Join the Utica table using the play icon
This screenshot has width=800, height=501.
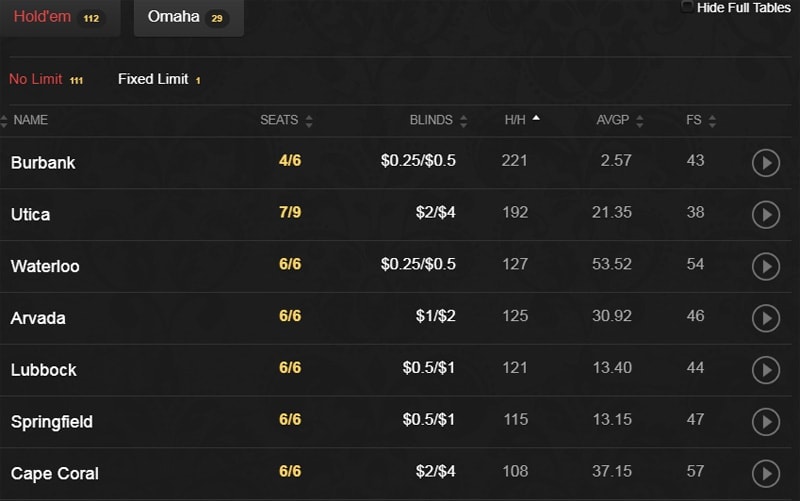pos(766,214)
